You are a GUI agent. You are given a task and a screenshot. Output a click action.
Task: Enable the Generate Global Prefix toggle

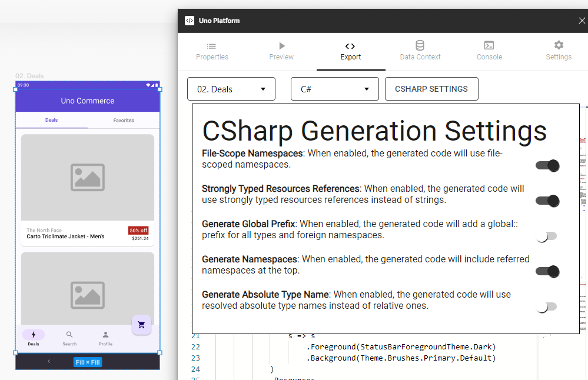[547, 236]
